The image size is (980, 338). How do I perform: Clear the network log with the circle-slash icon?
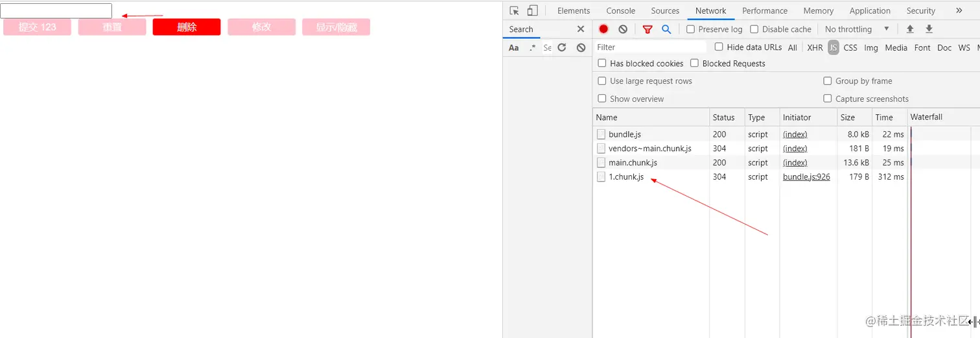(x=623, y=29)
